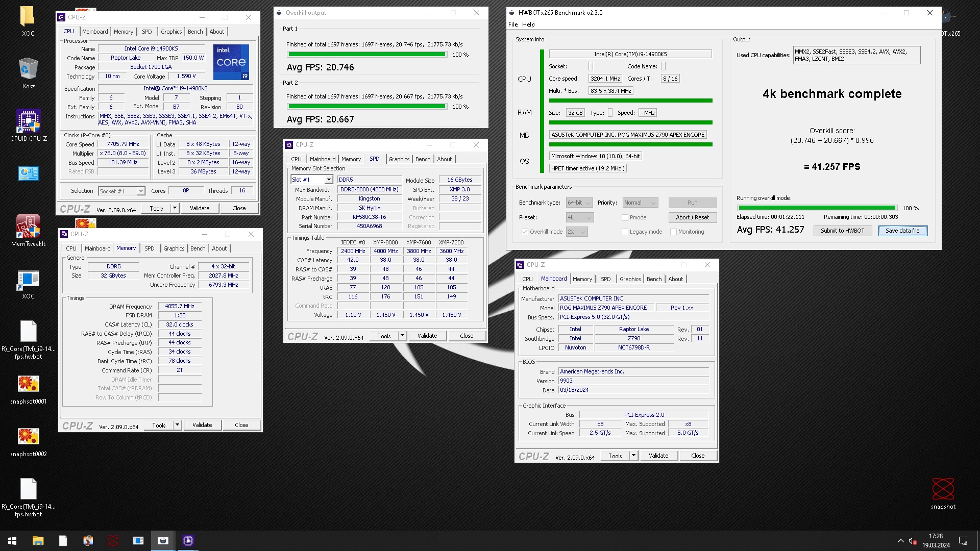Open the red atom snapshot app in taskbar
Viewport: 980px width, 551px height.
tap(113, 541)
